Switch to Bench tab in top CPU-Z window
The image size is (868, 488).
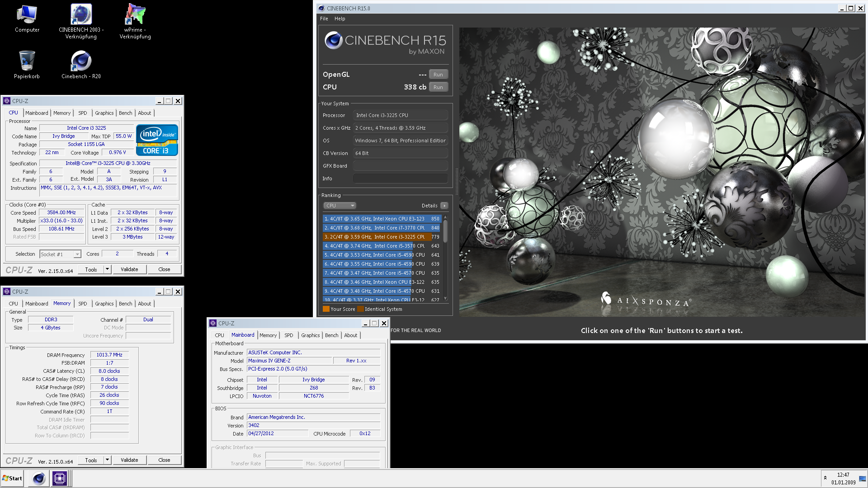click(x=125, y=113)
